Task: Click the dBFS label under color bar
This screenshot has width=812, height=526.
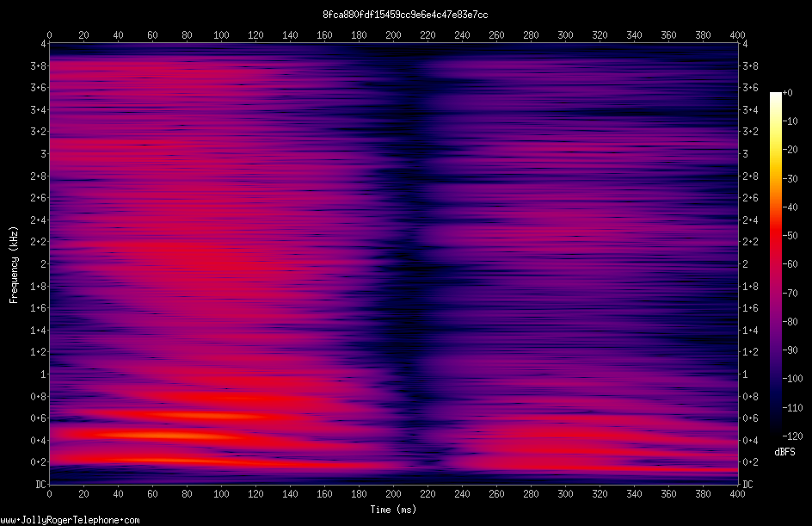Action: 784,452
